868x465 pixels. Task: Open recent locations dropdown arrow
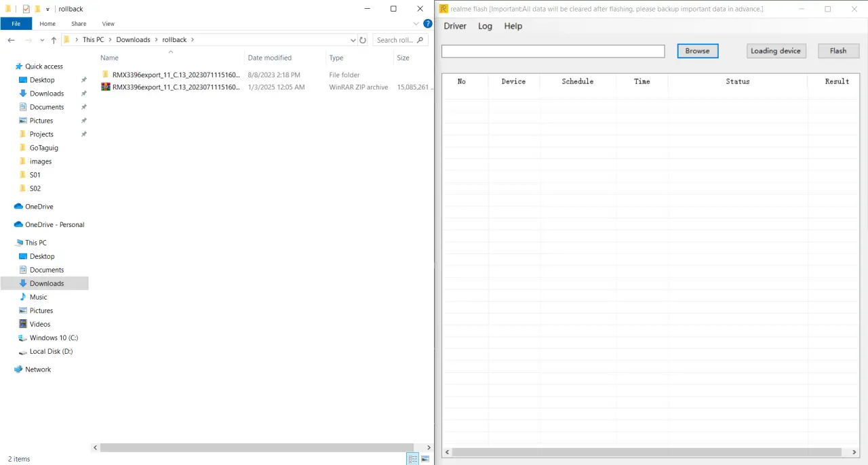tap(43, 40)
